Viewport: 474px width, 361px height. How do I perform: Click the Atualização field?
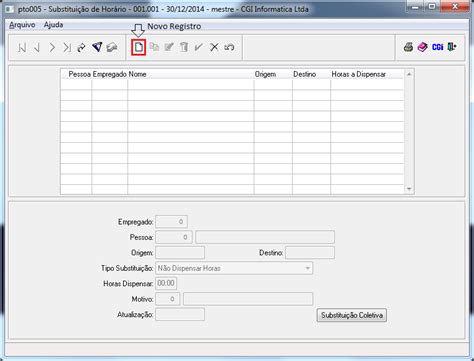pyautogui.click(x=180, y=314)
